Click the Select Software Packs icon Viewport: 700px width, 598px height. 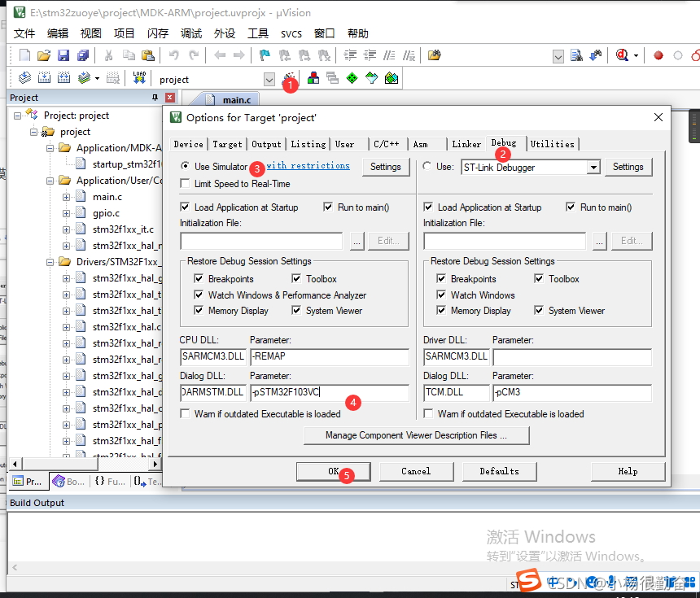pyautogui.click(x=371, y=79)
